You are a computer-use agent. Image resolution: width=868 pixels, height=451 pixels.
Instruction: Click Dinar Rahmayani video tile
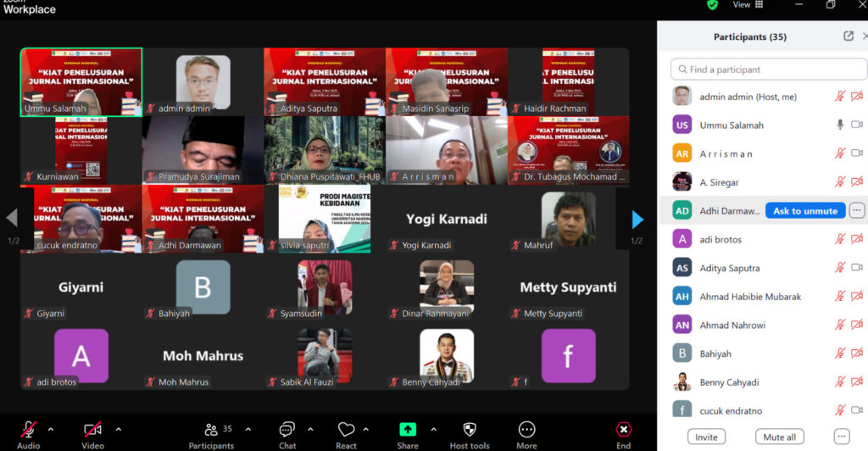click(446, 287)
